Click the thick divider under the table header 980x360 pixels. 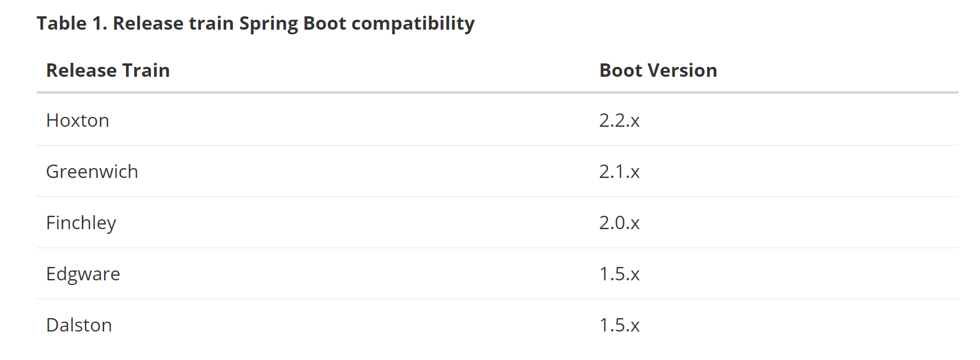pyautogui.click(x=497, y=92)
